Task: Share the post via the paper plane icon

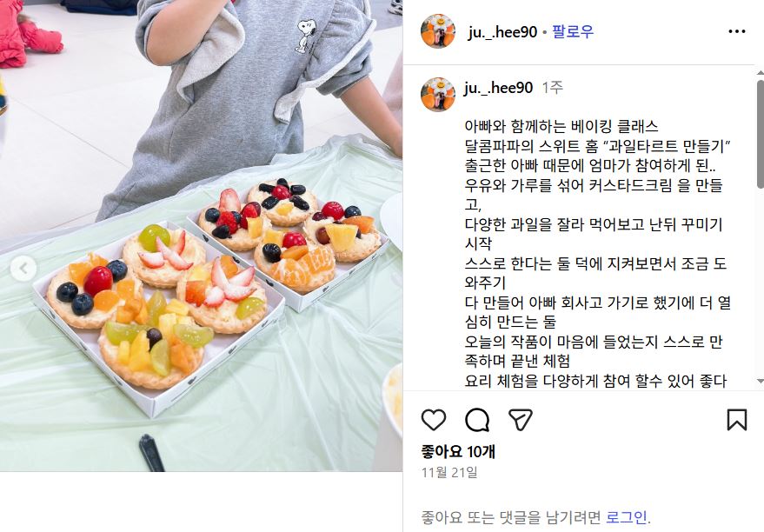Action: click(x=520, y=420)
